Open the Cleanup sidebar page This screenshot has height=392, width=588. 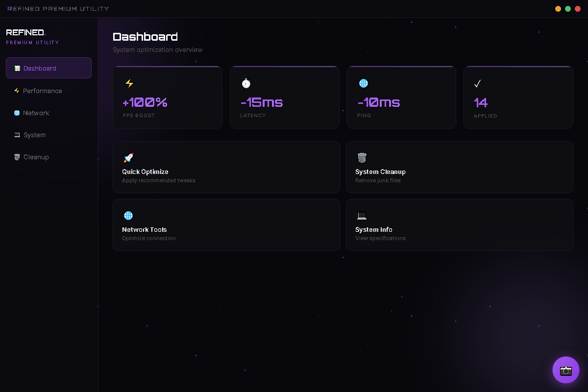(x=36, y=157)
